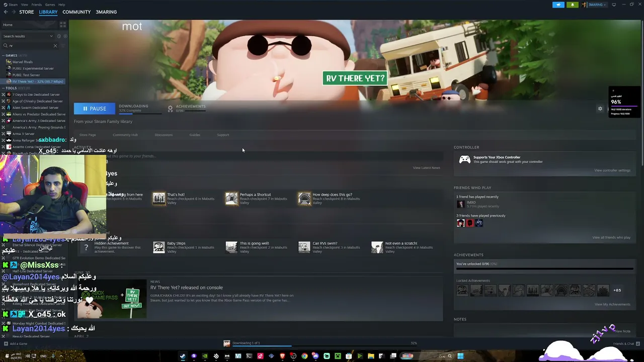Image resolution: width=644 pixels, height=362 pixels.
Task: Open the Store Page link
Action: [x=88, y=135]
